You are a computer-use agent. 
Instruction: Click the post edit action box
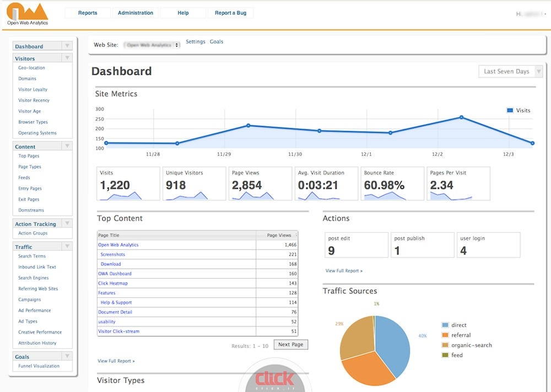pyautogui.click(x=356, y=245)
